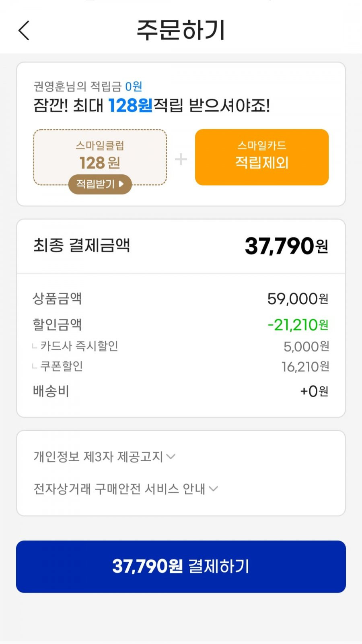The image size is (362, 644).
Task: Tap the blue 128원 in headline
Action: point(130,105)
